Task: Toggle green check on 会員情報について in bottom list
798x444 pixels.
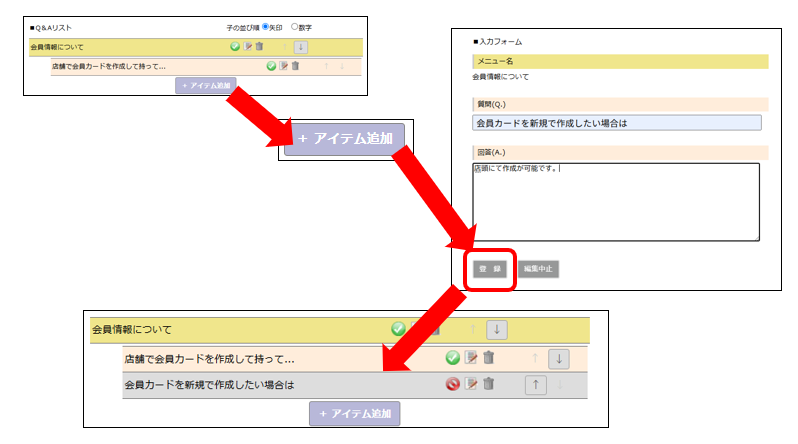Action: click(x=398, y=329)
